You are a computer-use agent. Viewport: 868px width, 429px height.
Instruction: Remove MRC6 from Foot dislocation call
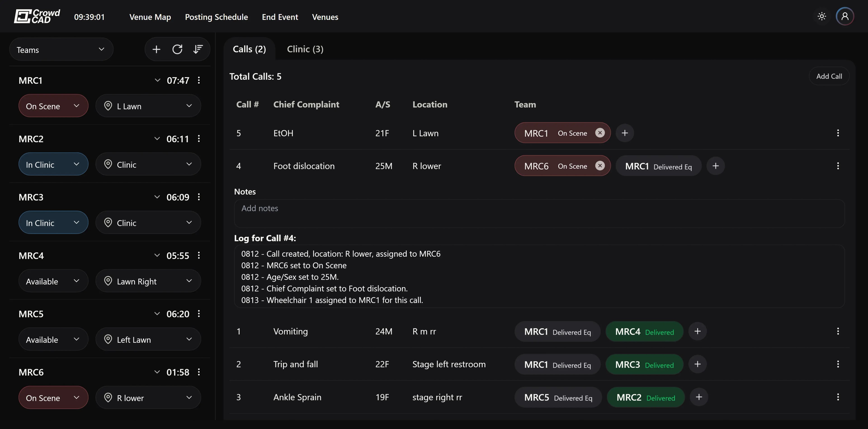[x=600, y=166]
